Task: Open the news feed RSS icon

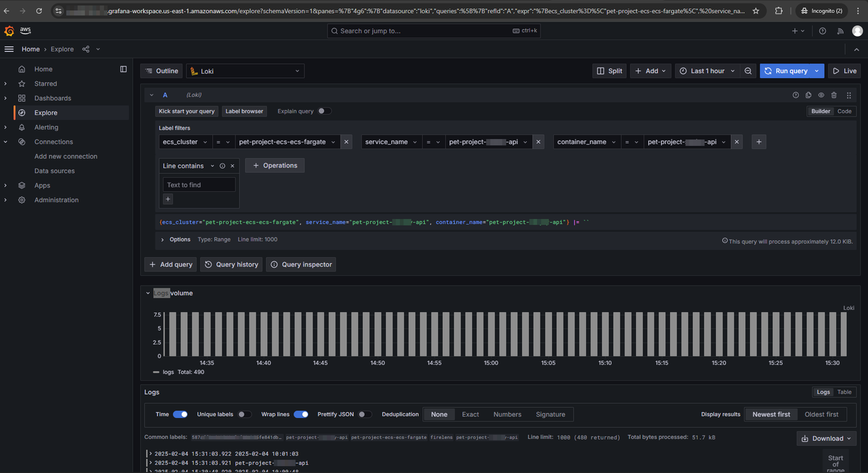Action: pos(840,31)
